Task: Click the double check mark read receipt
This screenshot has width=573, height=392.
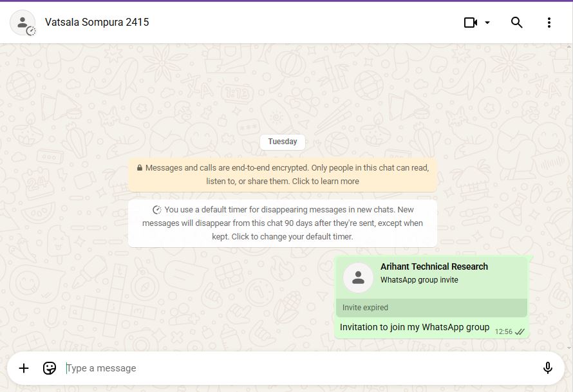Action: [x=520, y=331]
